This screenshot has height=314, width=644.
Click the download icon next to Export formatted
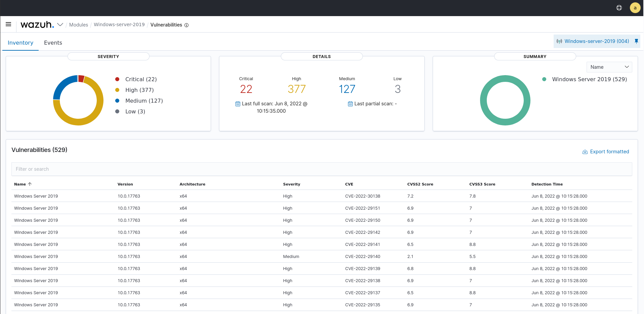585,152
